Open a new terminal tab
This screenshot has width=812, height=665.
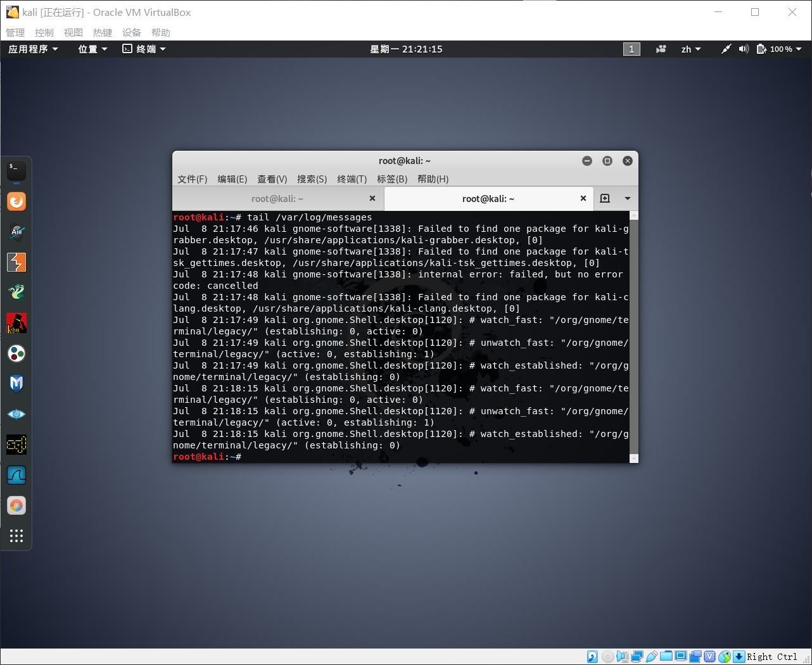pos(605,198)
